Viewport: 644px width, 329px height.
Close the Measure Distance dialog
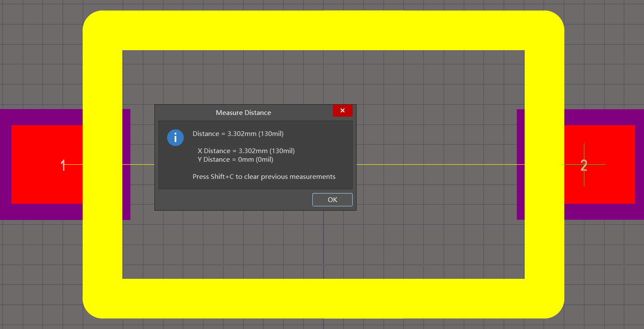tap(342, 111)
